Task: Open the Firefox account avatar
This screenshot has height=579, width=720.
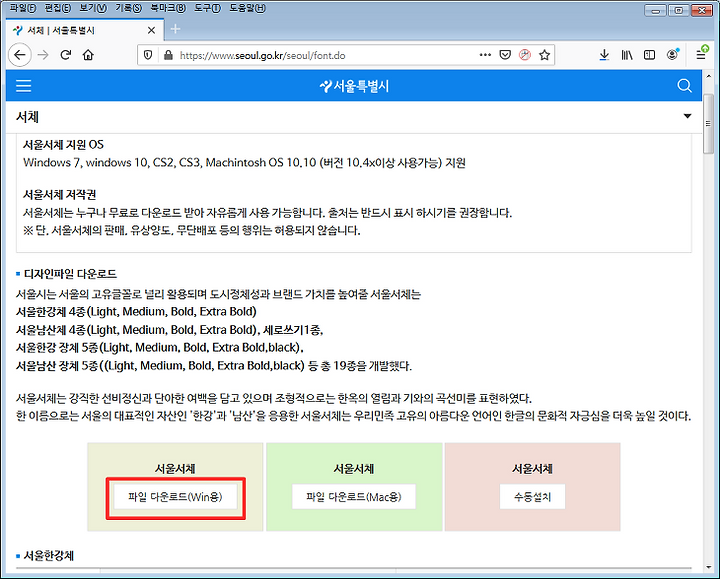Action: [x=673, y=54]
